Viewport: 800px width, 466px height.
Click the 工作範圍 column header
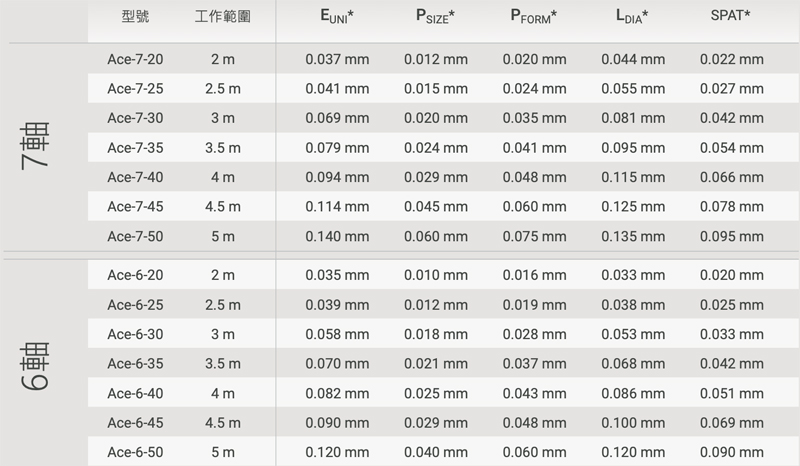(x=222, y=17)
